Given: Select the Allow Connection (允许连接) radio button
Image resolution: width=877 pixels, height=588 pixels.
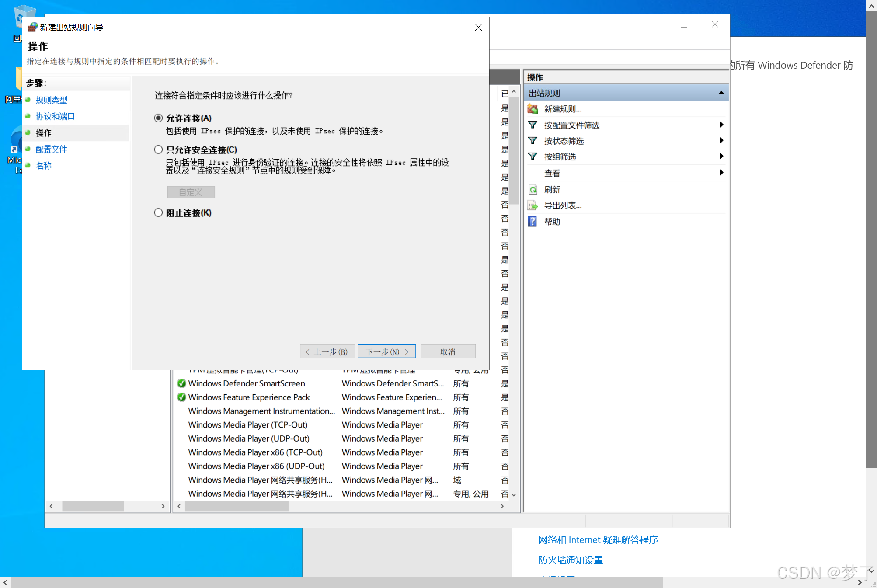Looking at the screenshot, I should click(x=158, y=118).
